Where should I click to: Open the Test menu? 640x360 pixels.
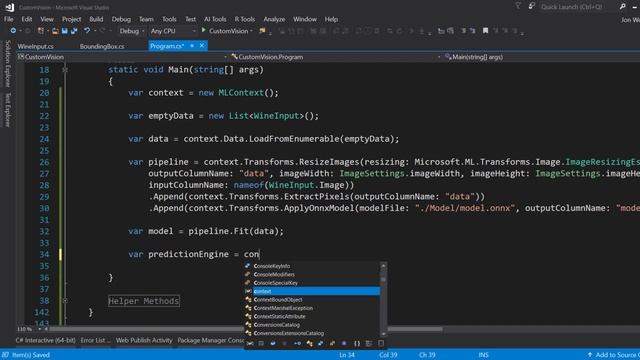pyautogui.click(x=191, y=19)
